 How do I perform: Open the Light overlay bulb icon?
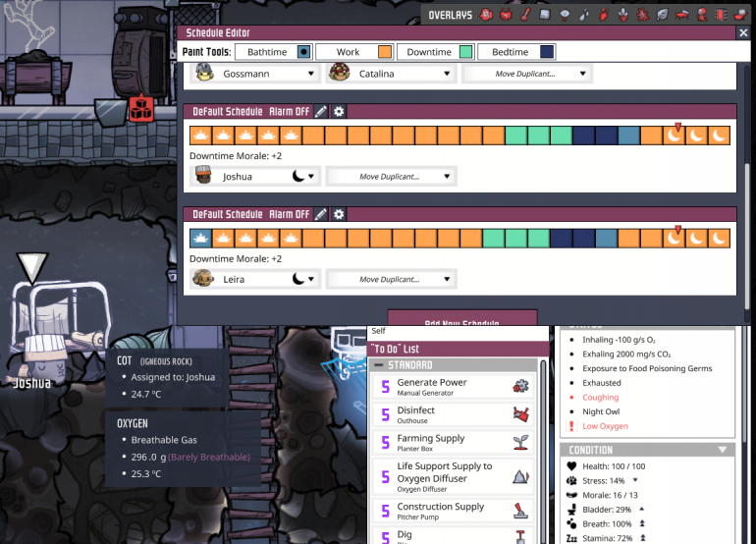pos(565,15)
